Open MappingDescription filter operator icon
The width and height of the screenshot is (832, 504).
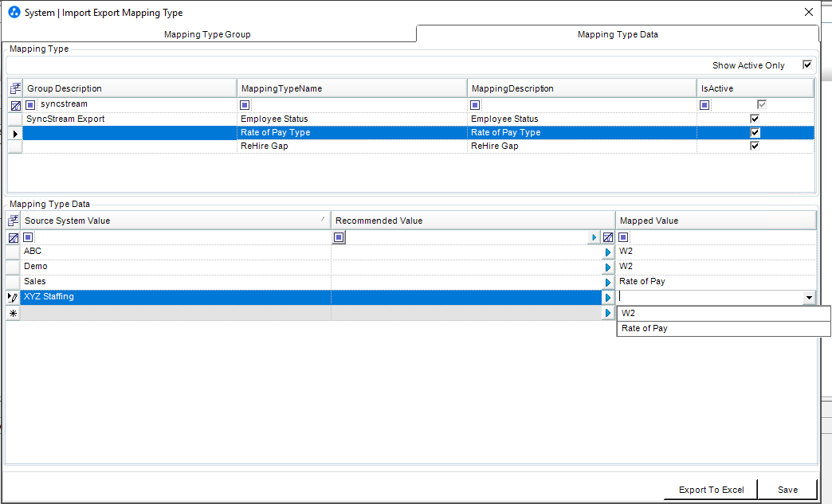pyautogui.click(x=475, y=105)
